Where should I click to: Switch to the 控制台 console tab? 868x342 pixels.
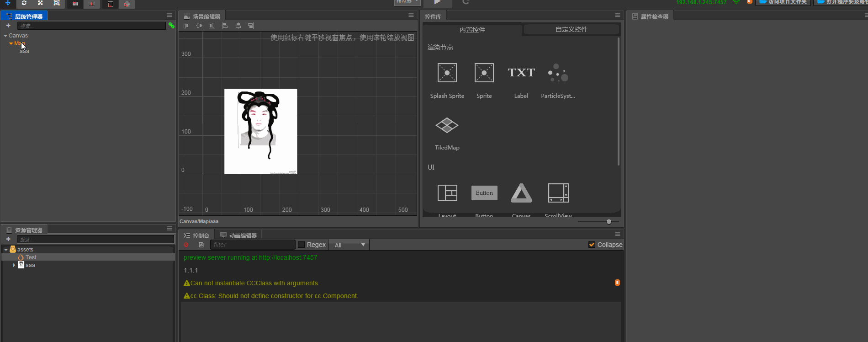click(196, 235)
